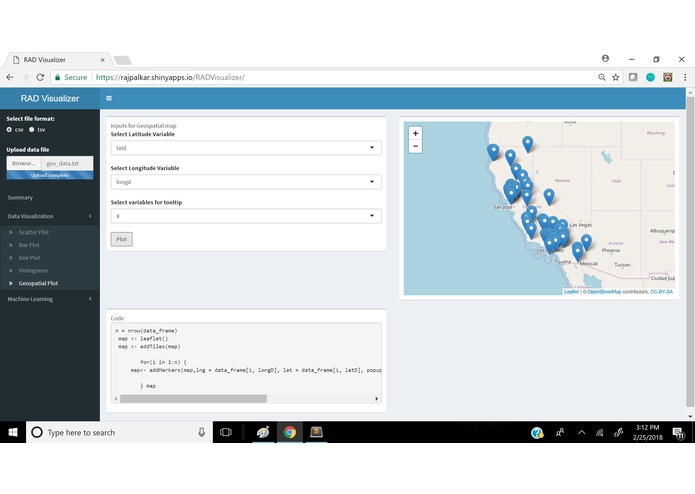
Task: Select the csv file format radio button
Action: click(x=9, y=129)
